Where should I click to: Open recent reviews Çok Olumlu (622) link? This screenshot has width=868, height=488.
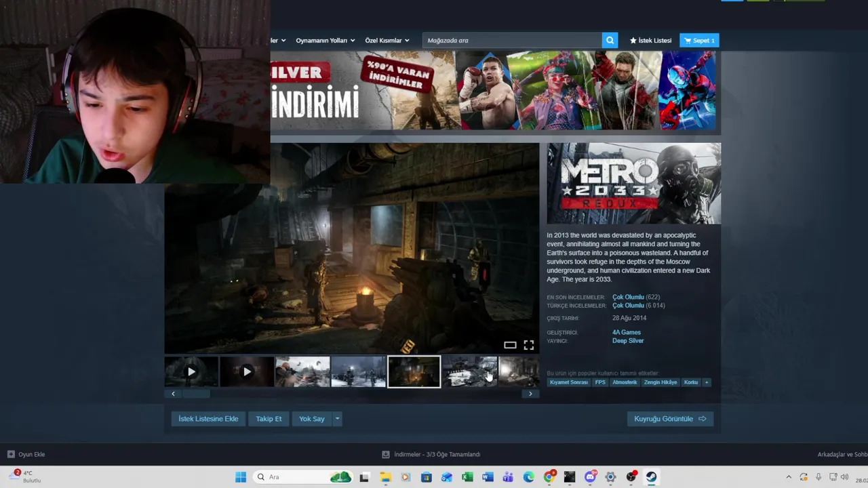[x=636, y=297]
